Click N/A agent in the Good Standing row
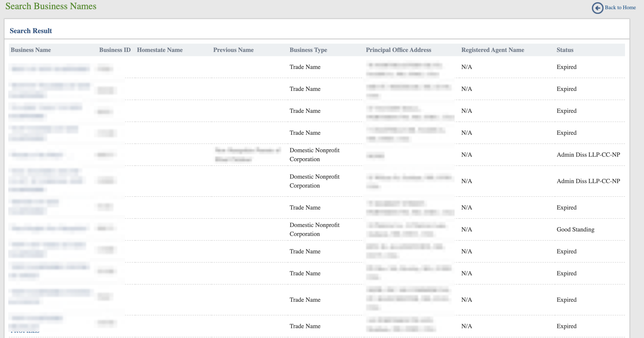 (466, 229)
